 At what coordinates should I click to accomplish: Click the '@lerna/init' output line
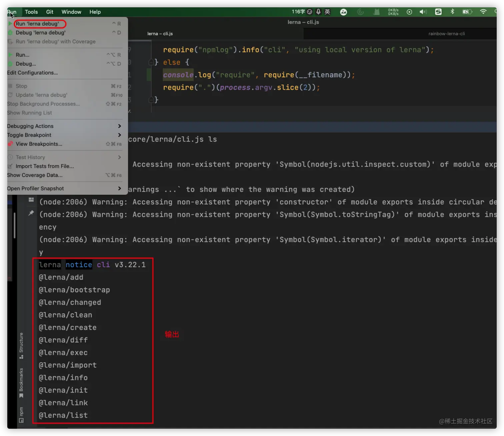[x=63, y=390]
